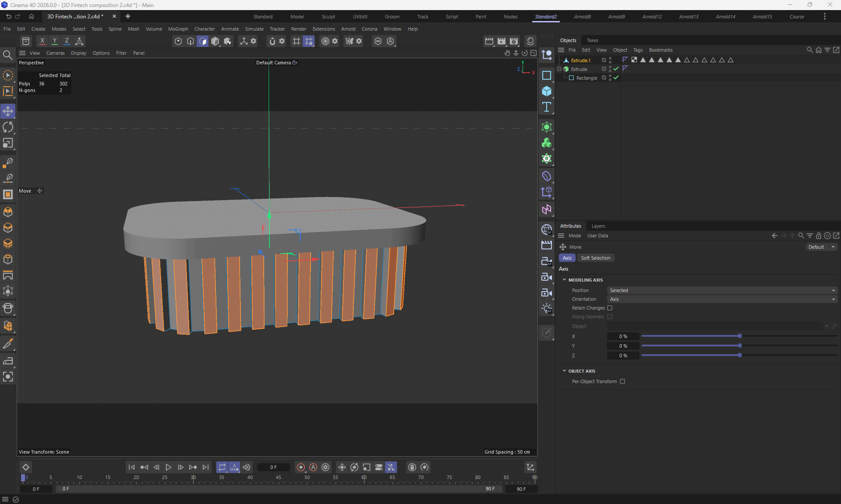Image resolution: width=841 pixels, height=504 pixels.
Task: Open the Position dropdown set to Selected
Action: pyautogui.click(x=721, y=290)
